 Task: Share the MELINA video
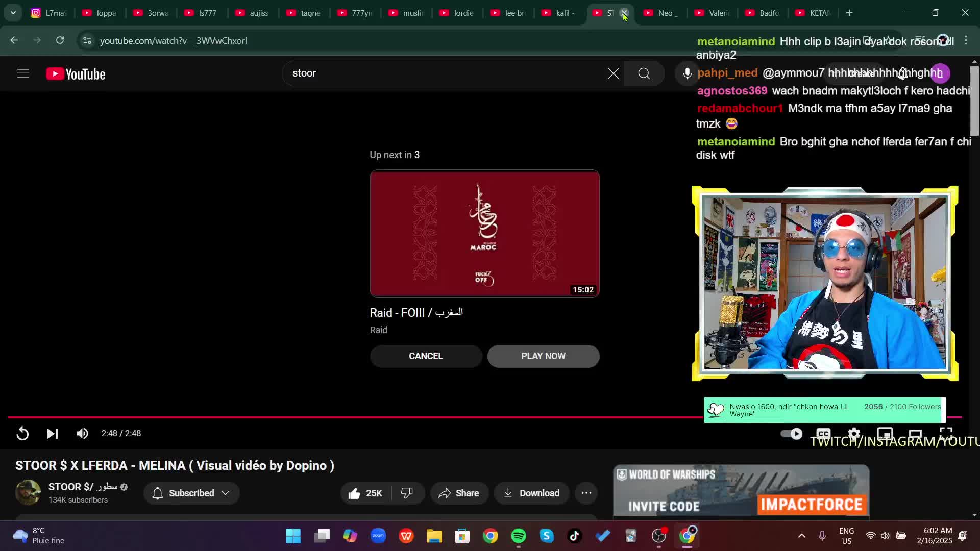click(x=459, y=493)
